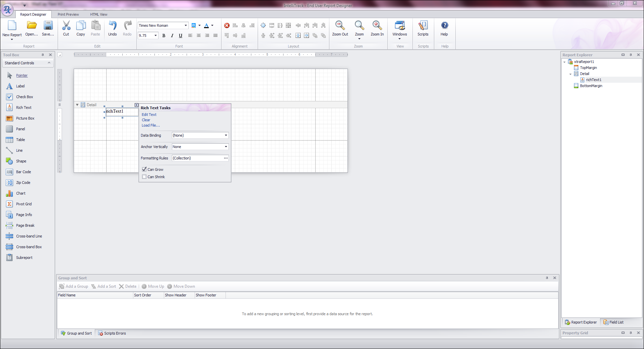Select the Chart control
Screen dimensions: 644x349
pyautogui.click(x=21, y=193)
